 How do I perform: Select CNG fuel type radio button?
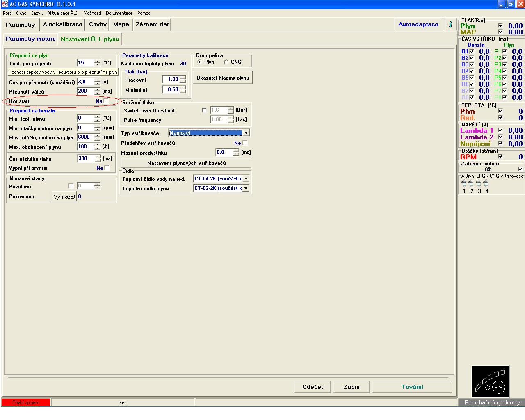226,62
